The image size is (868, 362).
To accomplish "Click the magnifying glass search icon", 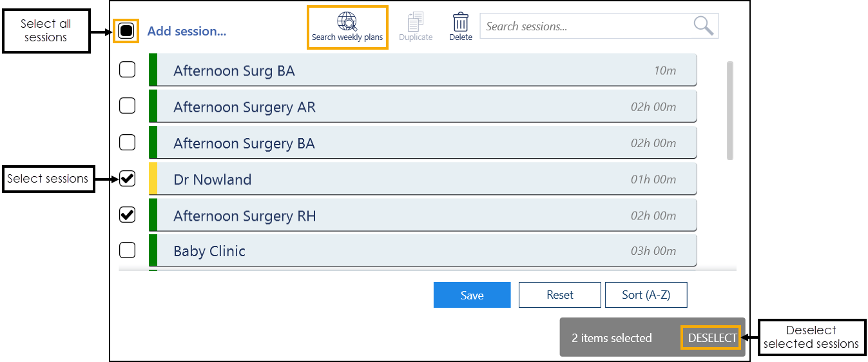I will (704, 26).
